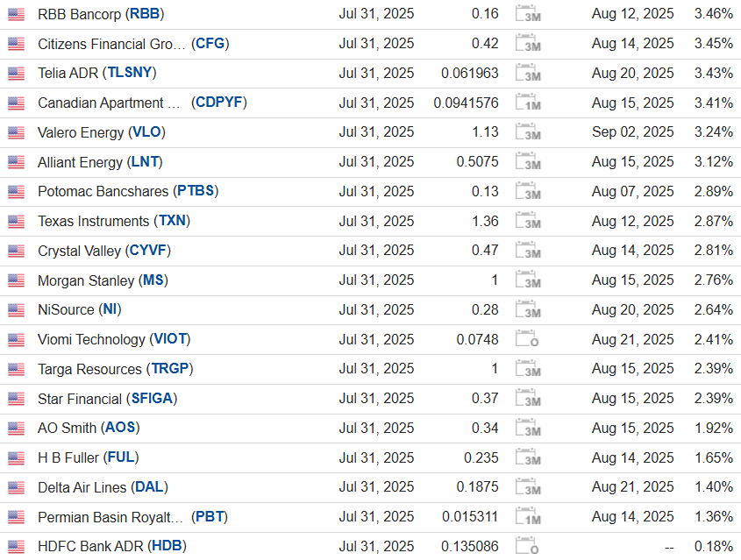Click the 3M calendar icon for Citizens Financial

(527, 44)
